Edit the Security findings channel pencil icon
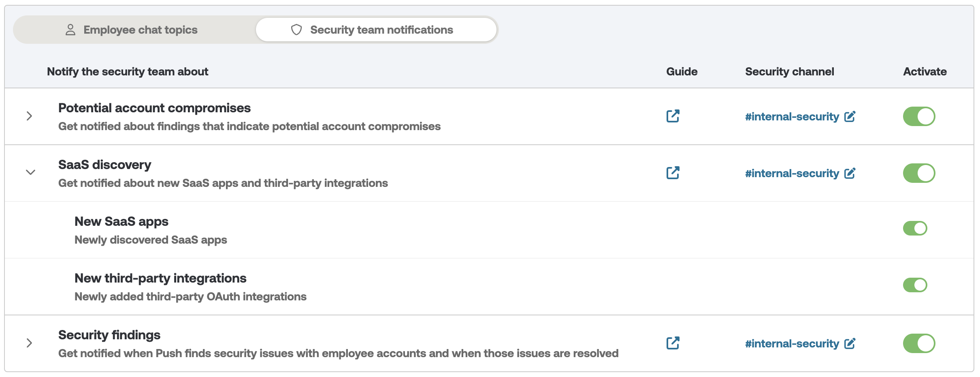Screen dimensions: 980x377 (850, 344)
